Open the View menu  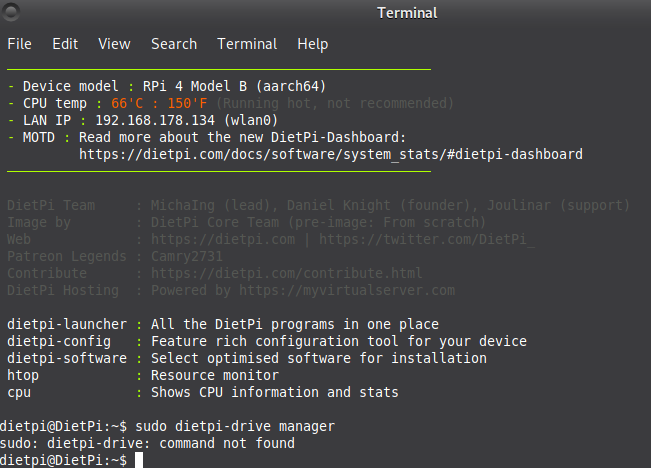click(114, 44)
